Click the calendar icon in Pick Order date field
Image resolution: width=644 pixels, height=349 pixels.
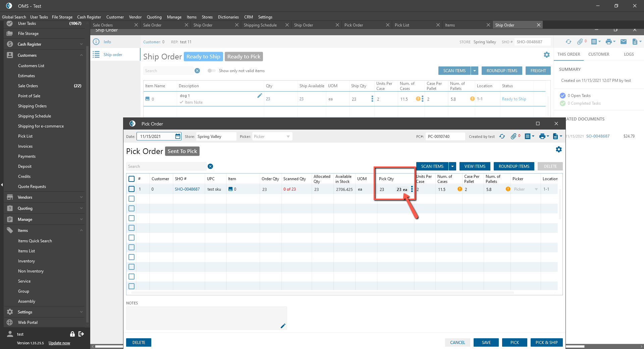[178, 136]
